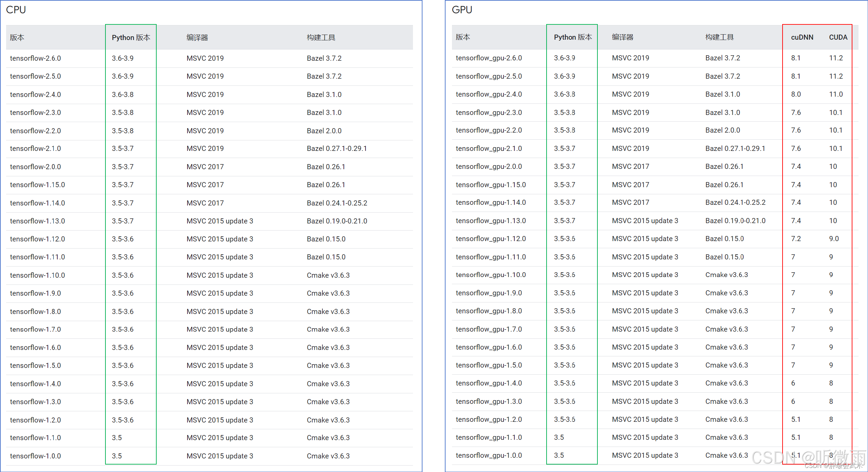Select tensorflow-1.0.0 row name
Viewport: 868px width, 472px height.
click(x=36, y=456)
